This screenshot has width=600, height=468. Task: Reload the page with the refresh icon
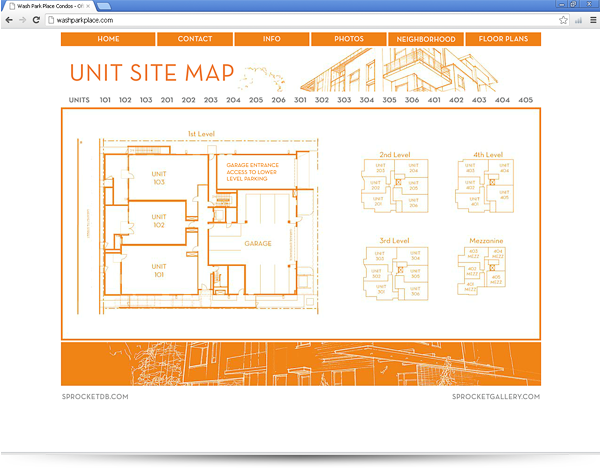36,20
